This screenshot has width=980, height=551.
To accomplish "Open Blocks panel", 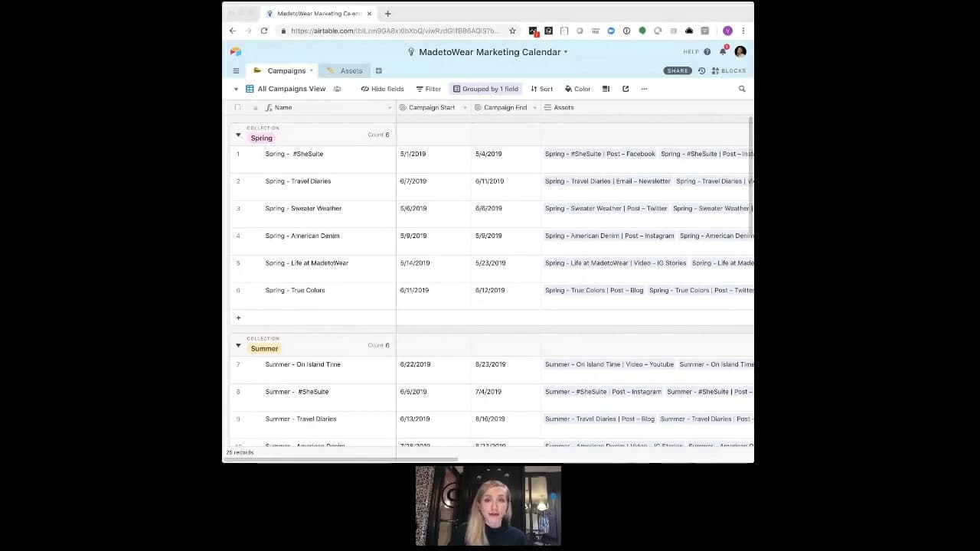I will [729, 70].
